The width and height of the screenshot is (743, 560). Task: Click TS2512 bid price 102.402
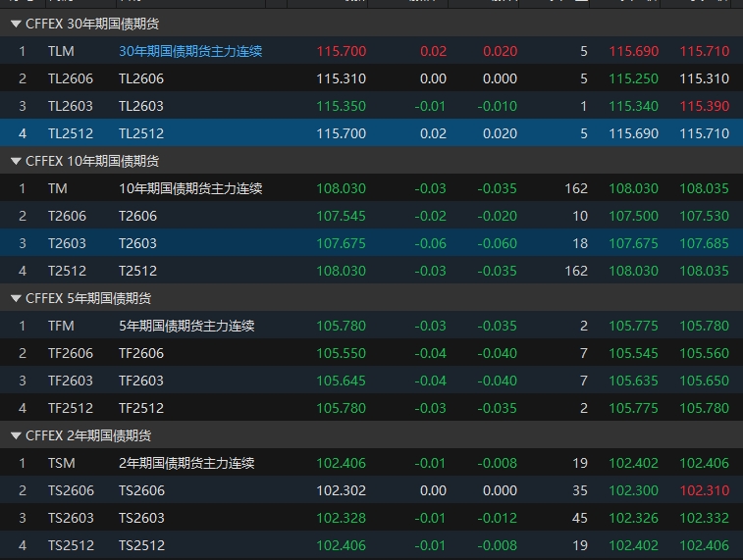tap(633, 545)
